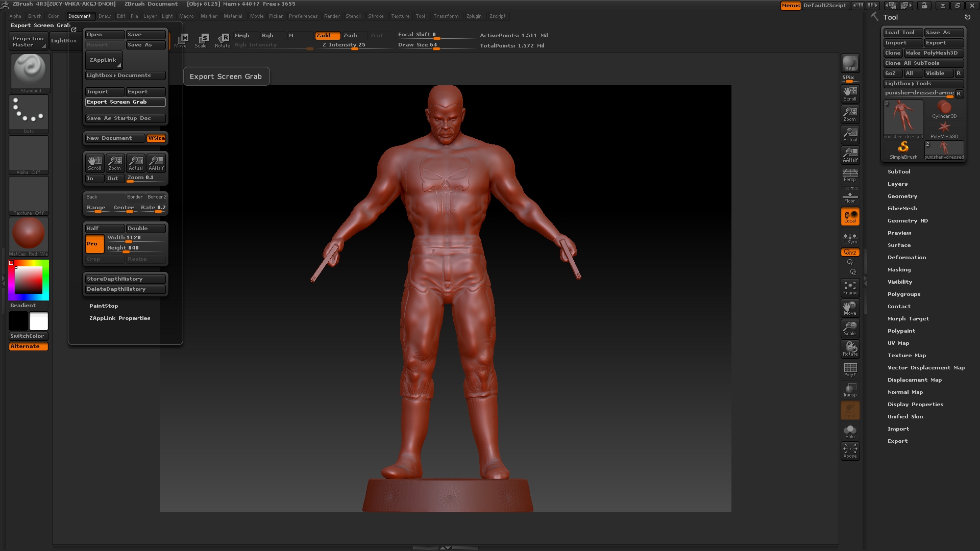
Task: Toggle the Zadd mode
Action: (x=327, y=36)
